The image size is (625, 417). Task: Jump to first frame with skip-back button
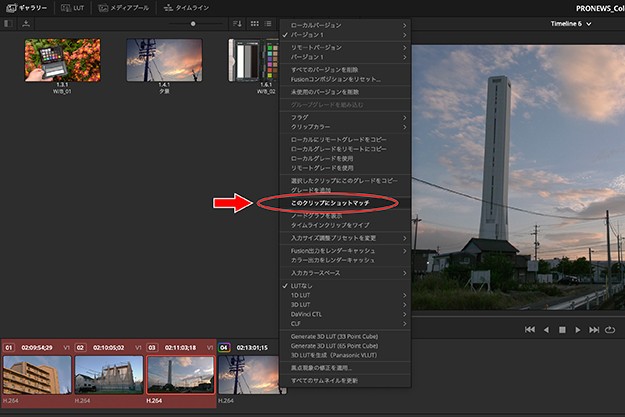coord(530,329)
